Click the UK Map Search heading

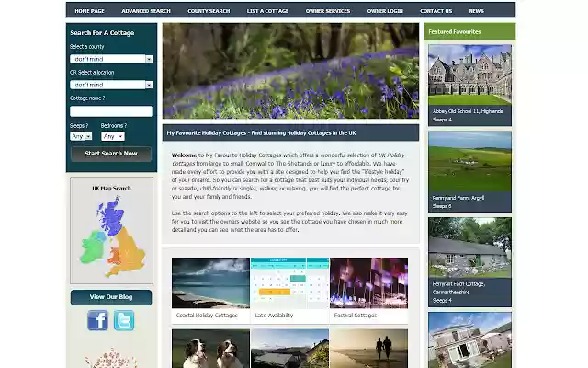point(111,188)
